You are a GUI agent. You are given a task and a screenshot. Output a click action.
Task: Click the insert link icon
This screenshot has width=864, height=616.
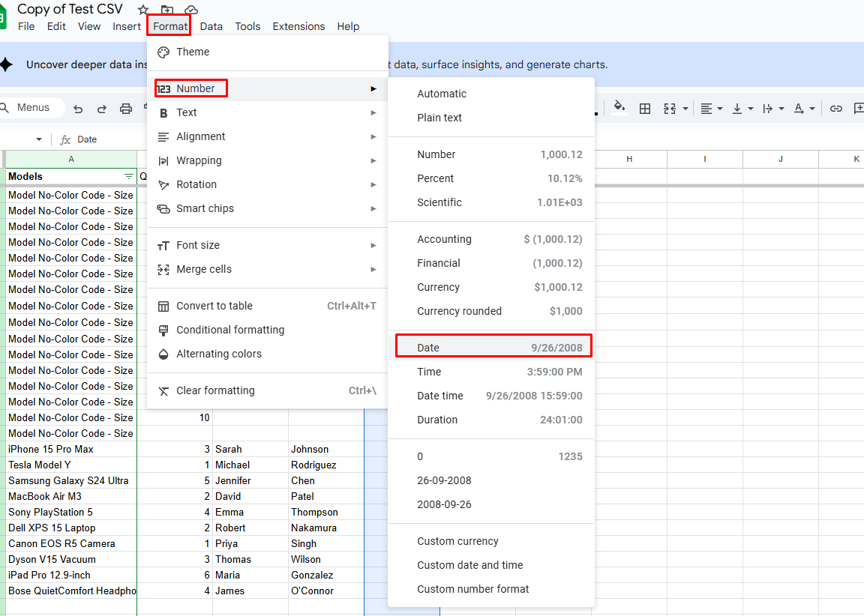(836, 109)
